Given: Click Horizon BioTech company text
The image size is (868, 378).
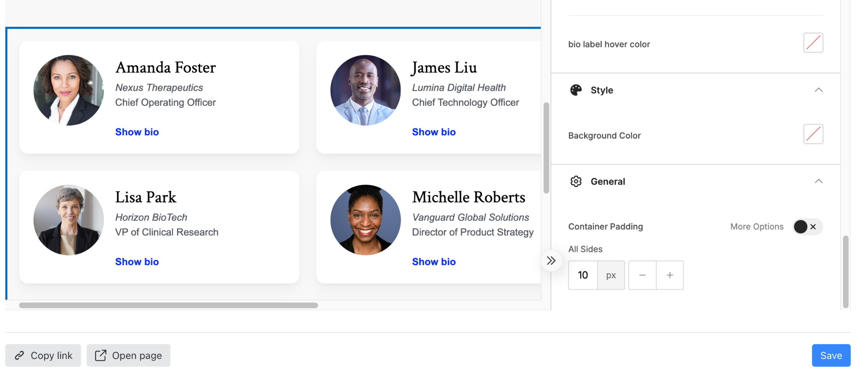Looking at the screenshot, I should pyautogui.click(x=151, y=217).
